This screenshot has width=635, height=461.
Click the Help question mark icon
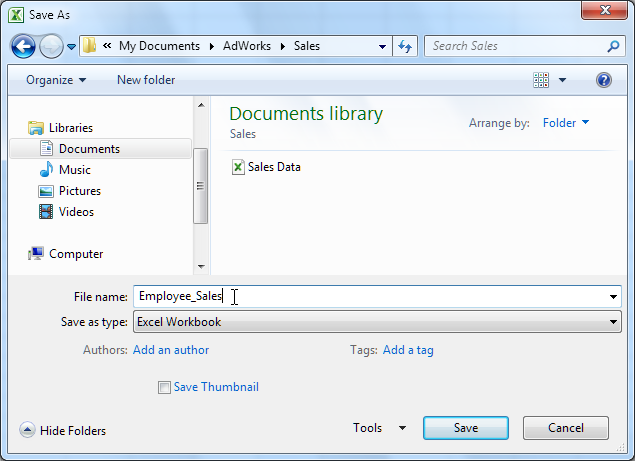tap(603, 80)
